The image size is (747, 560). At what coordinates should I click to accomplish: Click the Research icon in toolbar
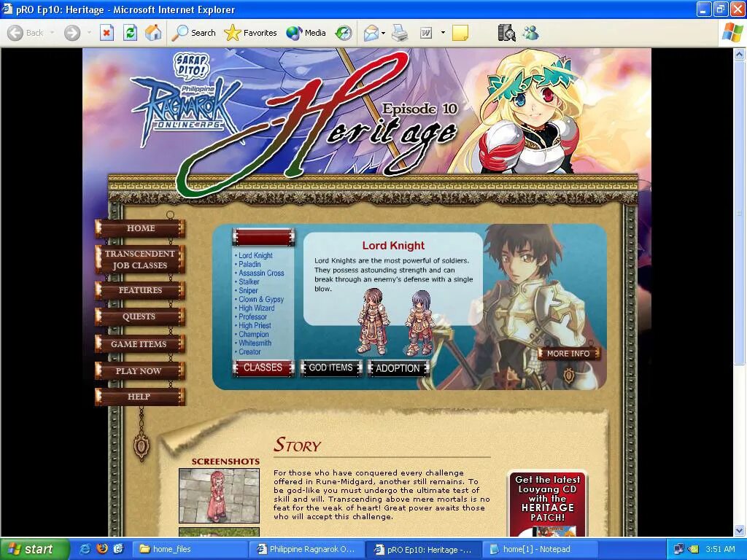[x=506, y=33]
